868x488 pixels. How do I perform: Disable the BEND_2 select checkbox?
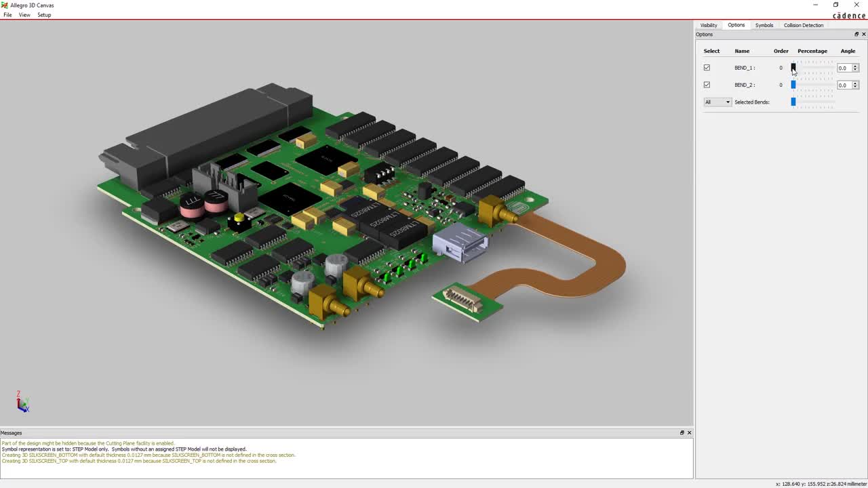[707, 85]
